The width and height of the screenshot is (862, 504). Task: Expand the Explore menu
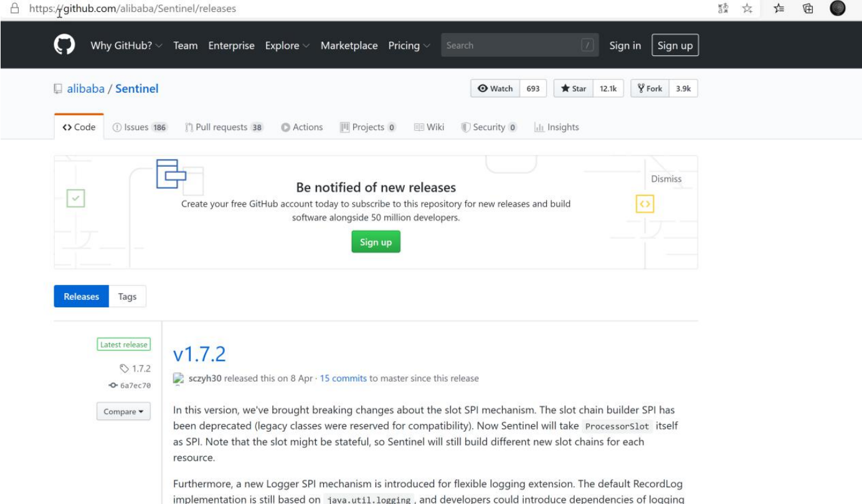[287, 45]
